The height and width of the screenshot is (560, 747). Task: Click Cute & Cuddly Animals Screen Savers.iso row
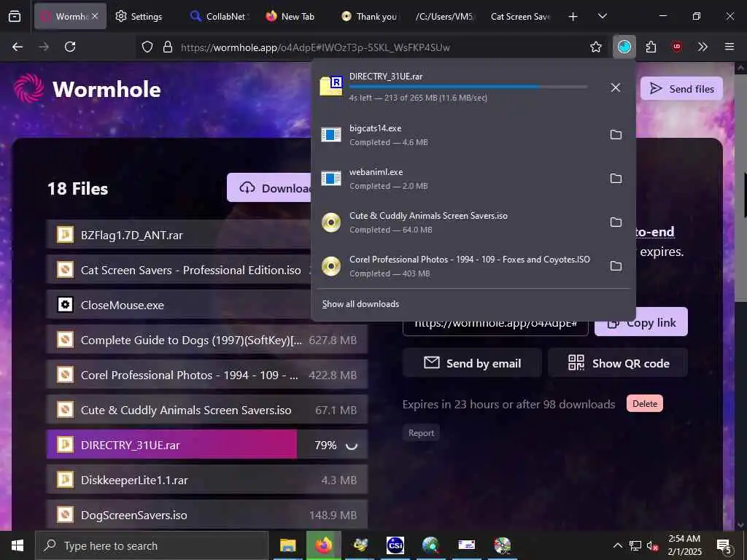(x=207, y=410)
